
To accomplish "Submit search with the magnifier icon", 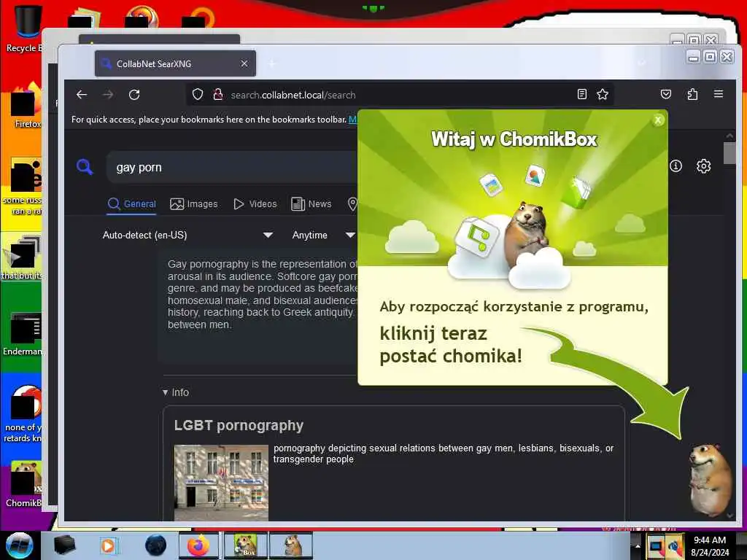I will coord(85,167).
